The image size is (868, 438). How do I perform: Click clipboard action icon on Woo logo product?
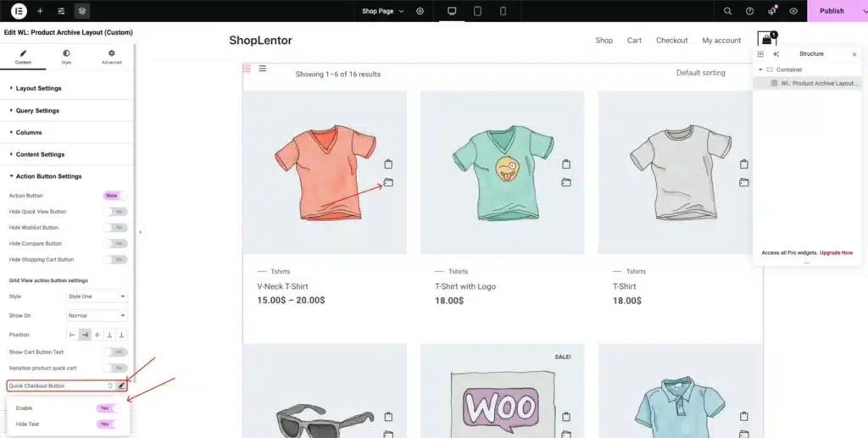coord(565,417)
